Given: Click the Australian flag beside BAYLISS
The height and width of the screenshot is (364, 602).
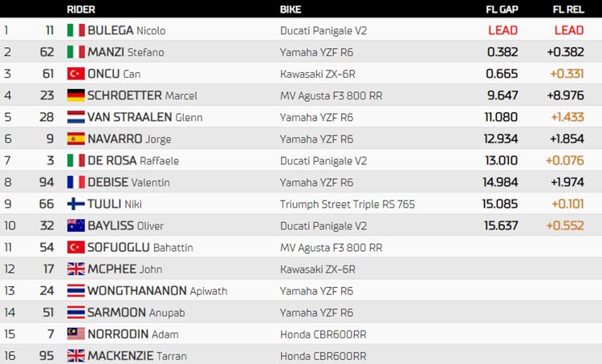Looking at the screenshot, I should (76, 225).
